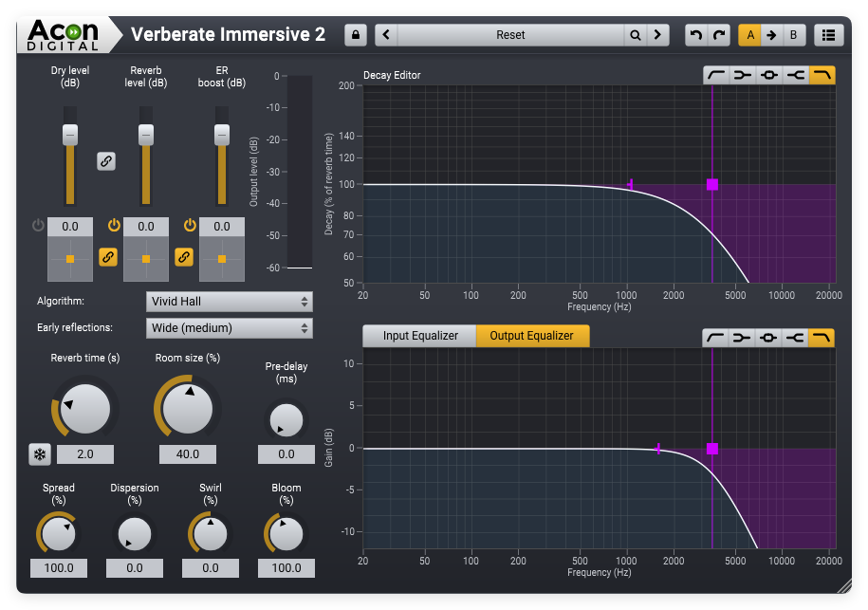The height and width of the screenshot is (610, 868).
Task: Click Dispersion value field
Action: [135, 568]
